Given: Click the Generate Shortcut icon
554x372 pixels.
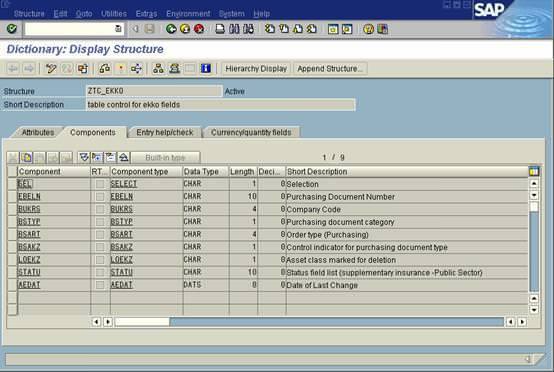Looking at the screenshot, I should tap(347, 29).
